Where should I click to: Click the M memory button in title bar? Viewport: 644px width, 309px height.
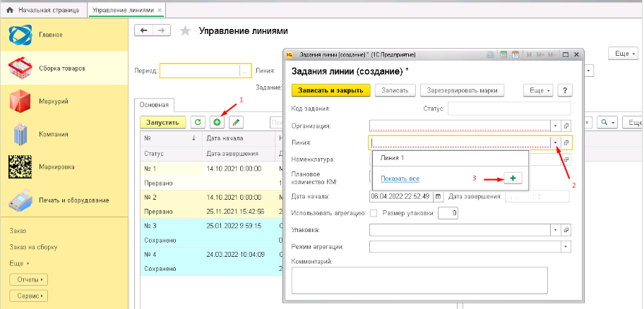tap(529, 54)
